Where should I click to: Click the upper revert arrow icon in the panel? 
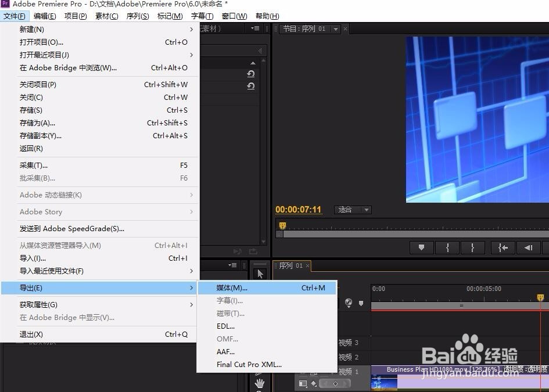(251, 74)
